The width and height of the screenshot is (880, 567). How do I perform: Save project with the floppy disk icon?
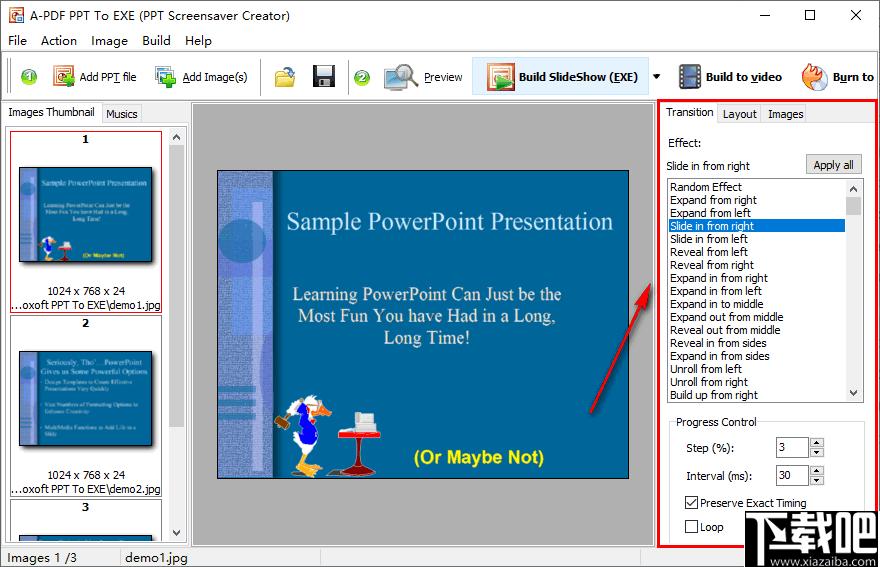[324, 76]
